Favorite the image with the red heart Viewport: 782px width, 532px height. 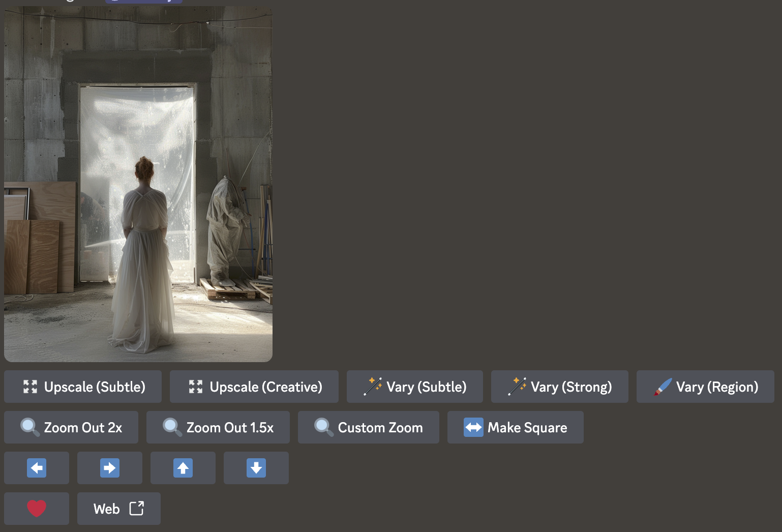pos(37,509)
